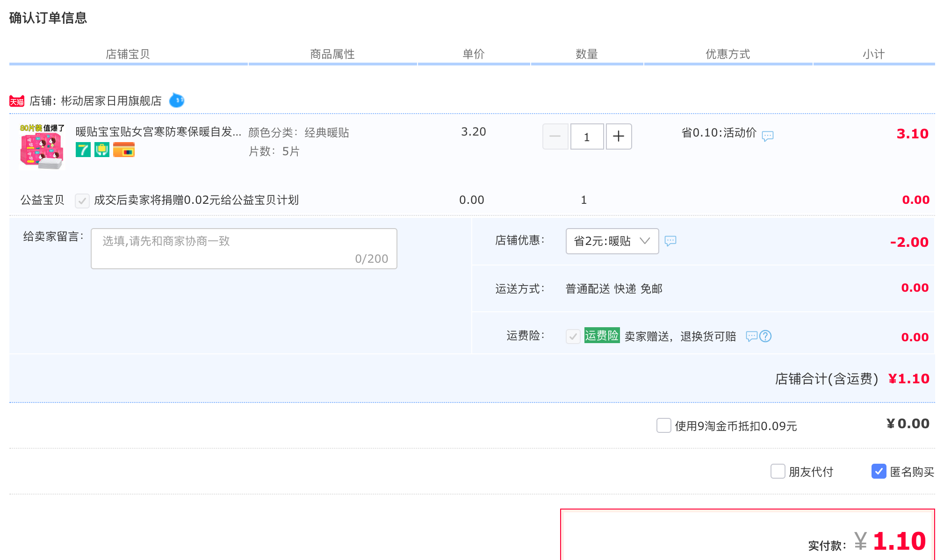Click the 卖家赠送，退换货可赔 text
Viewport: 951px width, 560px height.
pos(680,337)
